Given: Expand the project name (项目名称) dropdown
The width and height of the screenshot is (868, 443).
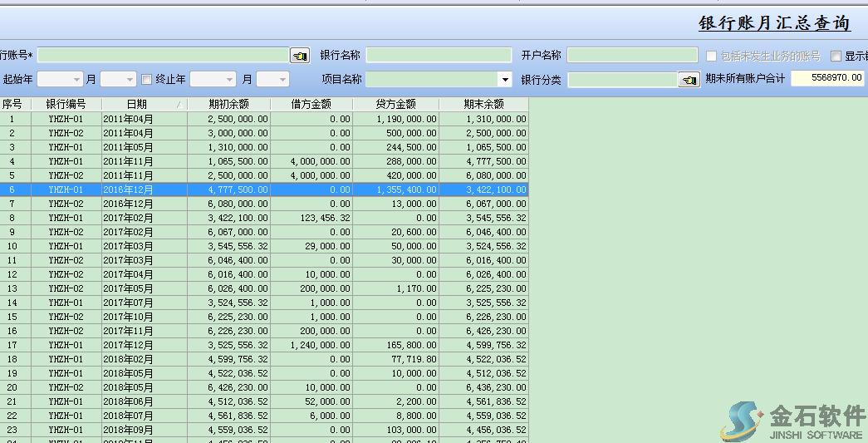Looking at the screenshot, I should (x=505, y=80).
